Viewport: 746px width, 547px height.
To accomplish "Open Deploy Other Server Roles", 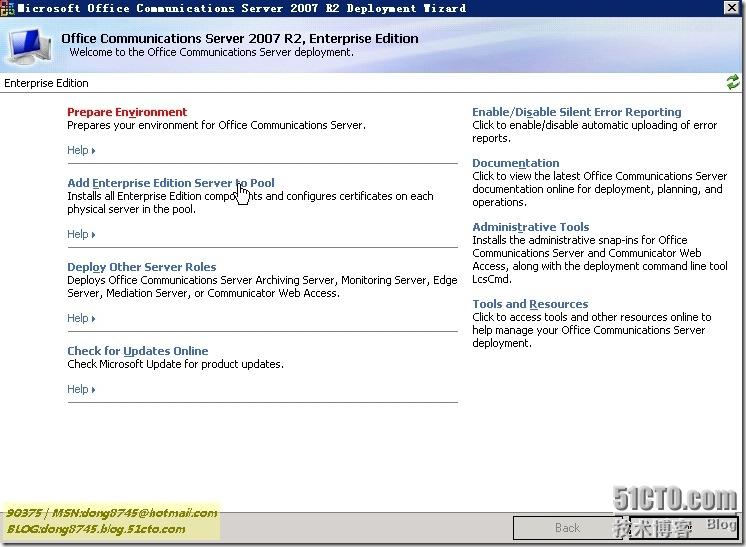I will click(142, 267).
